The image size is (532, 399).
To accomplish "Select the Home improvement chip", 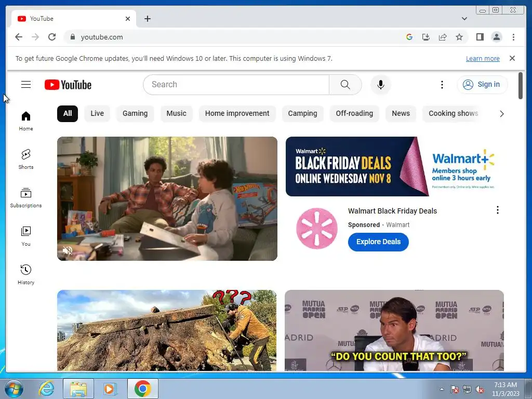I will 237,113.
